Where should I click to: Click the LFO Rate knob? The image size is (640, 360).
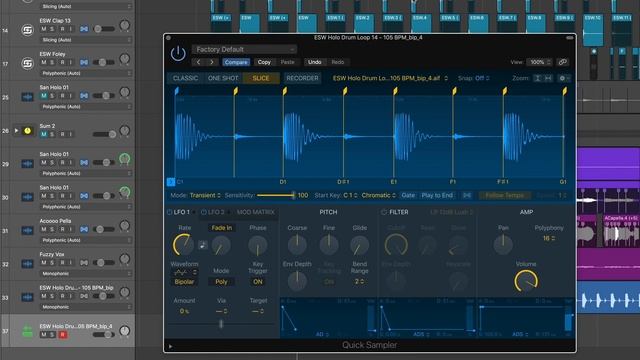point(183,245)
